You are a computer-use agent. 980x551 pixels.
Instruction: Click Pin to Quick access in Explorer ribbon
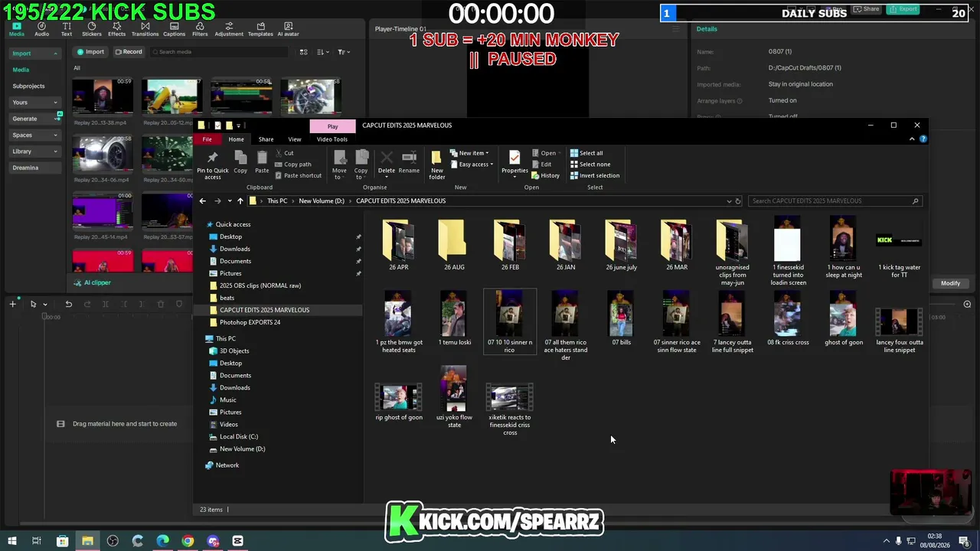pos(213,164)
